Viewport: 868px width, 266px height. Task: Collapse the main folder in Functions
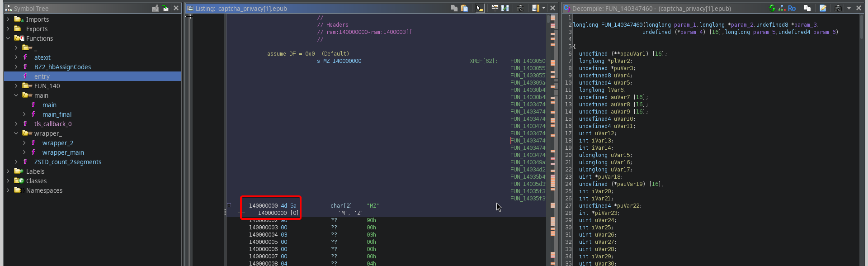(16, 95)
